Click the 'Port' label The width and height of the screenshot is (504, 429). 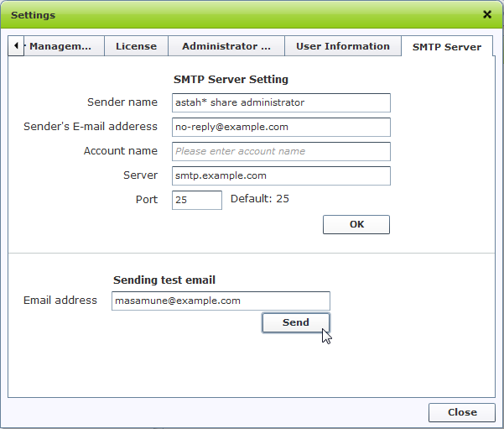[x=147, y=200]
